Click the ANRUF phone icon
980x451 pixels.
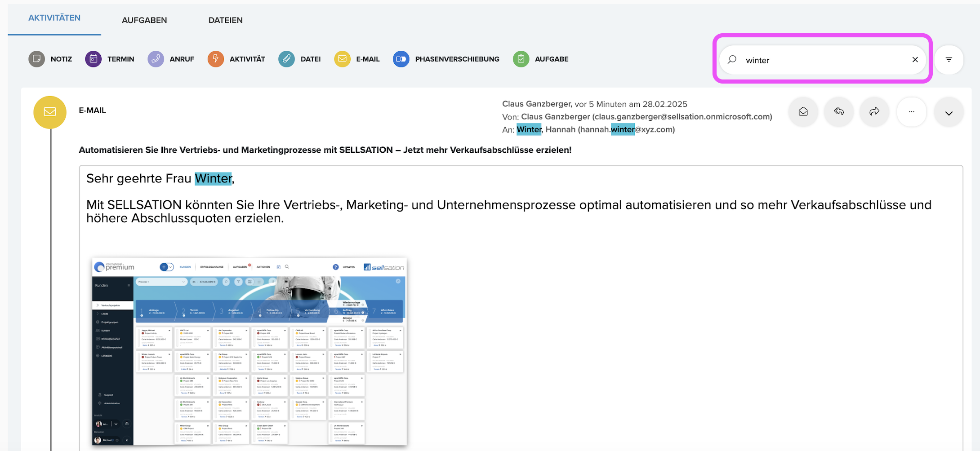click(x=156, y=59)
